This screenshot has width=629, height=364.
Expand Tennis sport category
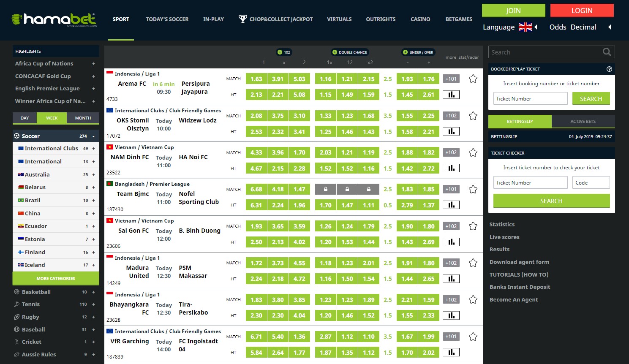tap(93, 304)
